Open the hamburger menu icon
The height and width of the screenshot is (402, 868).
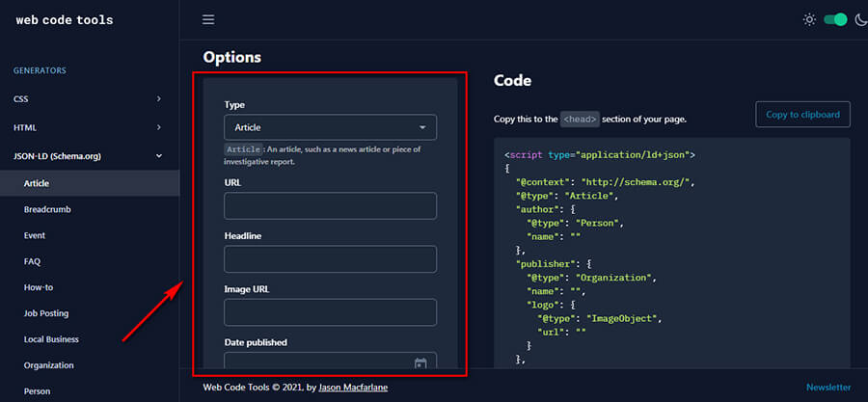click(x=208, y=19)
